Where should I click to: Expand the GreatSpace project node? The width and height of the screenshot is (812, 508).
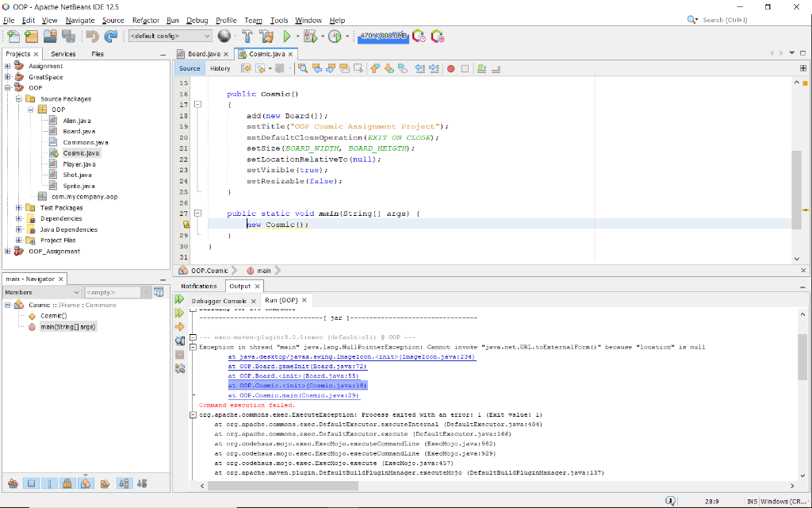(x=8, y=77)
